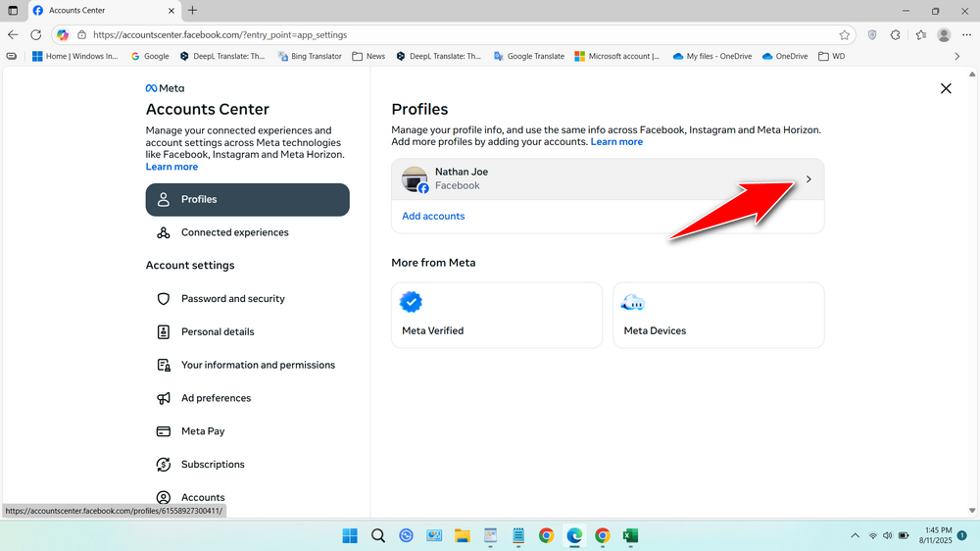Image resolution: width=980 pixels, height=551 pixels.
Task: Close the Accounts Center tab
Action: [x=171, y=11]
